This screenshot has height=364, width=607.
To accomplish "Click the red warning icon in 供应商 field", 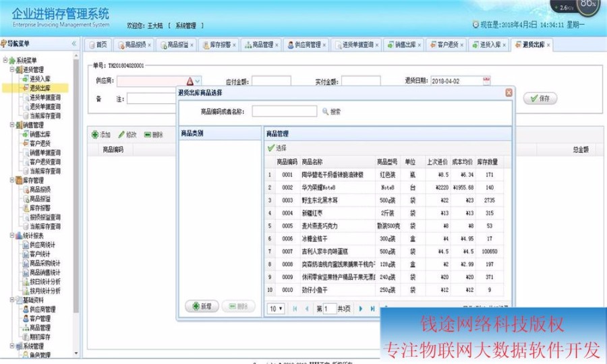I will pos(190,82).
